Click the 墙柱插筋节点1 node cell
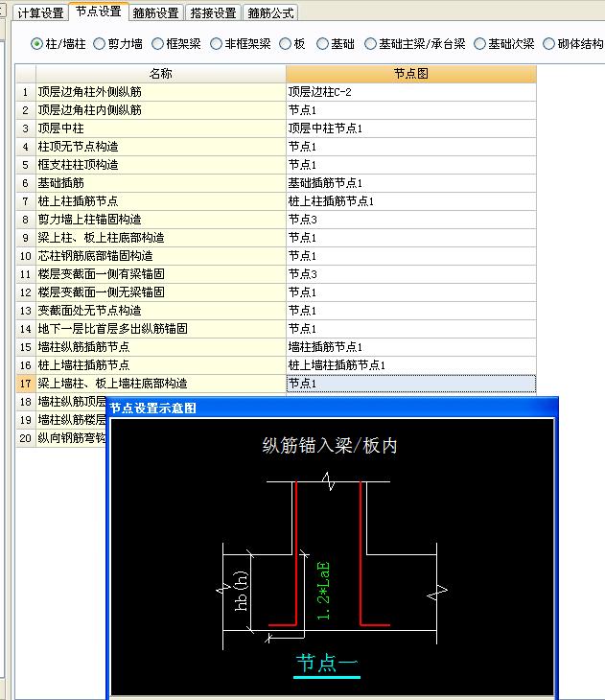 (x=411, y=347)
